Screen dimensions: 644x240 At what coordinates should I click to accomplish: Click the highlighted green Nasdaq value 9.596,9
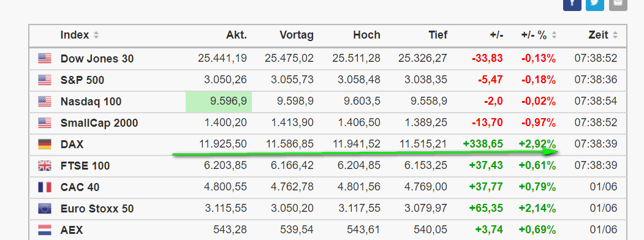pyautogui.click(x=219, y=102)
